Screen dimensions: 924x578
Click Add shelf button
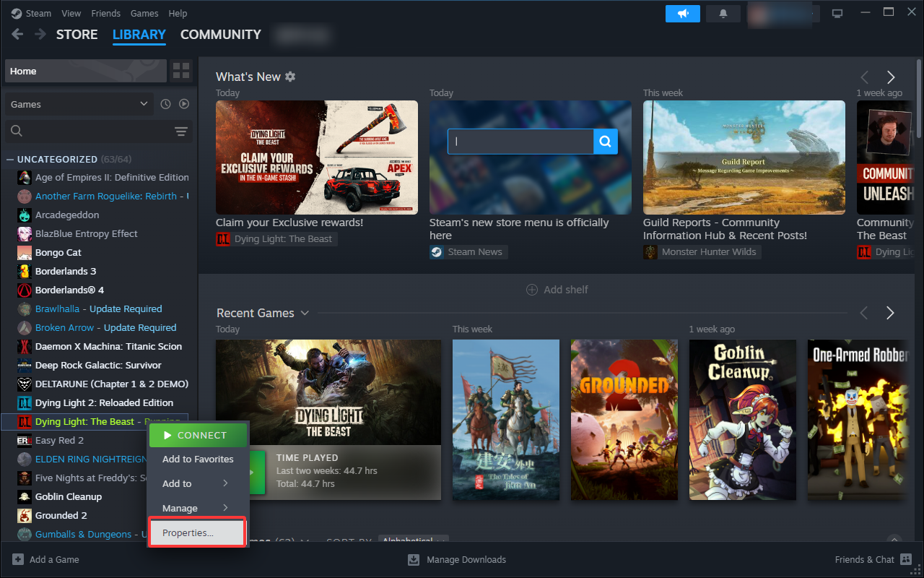[557, 290]
